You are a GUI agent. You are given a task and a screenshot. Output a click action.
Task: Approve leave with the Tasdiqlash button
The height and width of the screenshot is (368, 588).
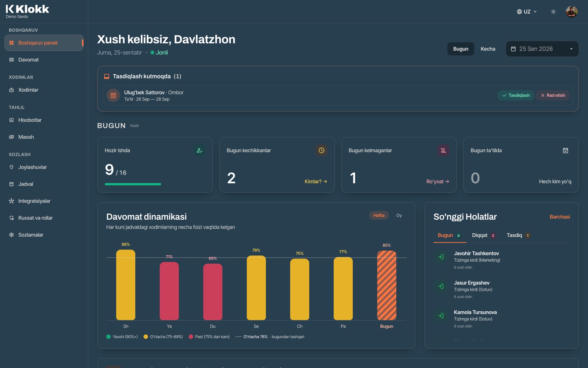click(516, 95)
